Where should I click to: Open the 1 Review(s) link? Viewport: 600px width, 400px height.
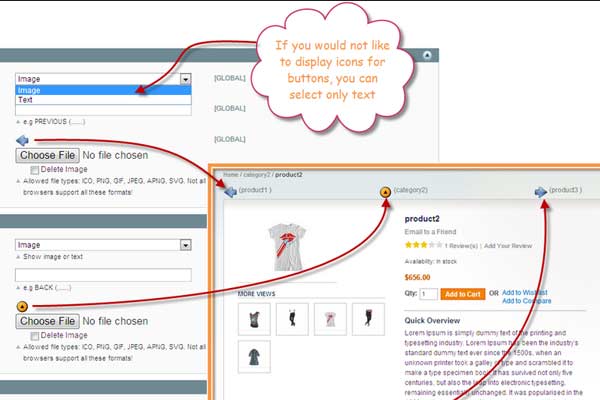[x=461, y=246]
